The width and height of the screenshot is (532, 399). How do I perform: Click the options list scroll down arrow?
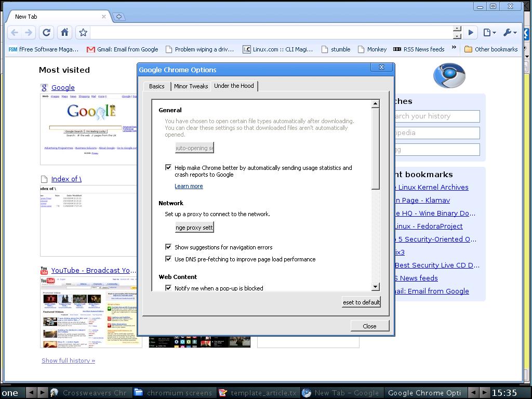(375, 287)
